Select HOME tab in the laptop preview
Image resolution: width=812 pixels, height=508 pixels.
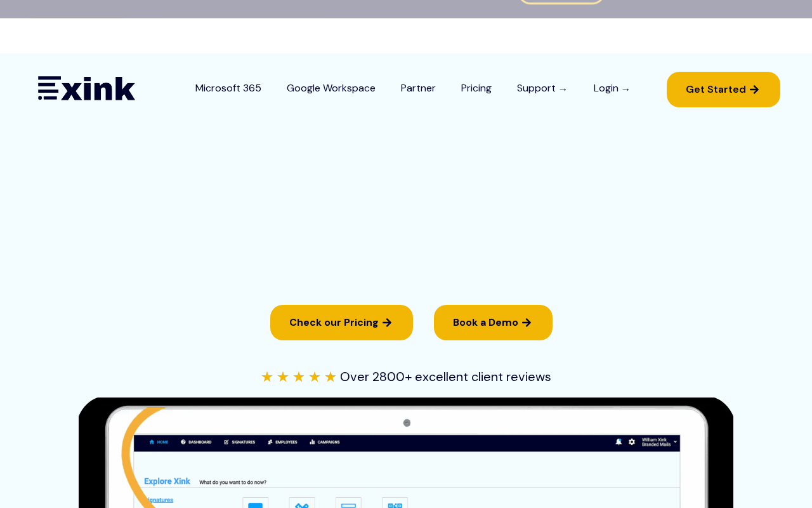[x=159, y=441]
